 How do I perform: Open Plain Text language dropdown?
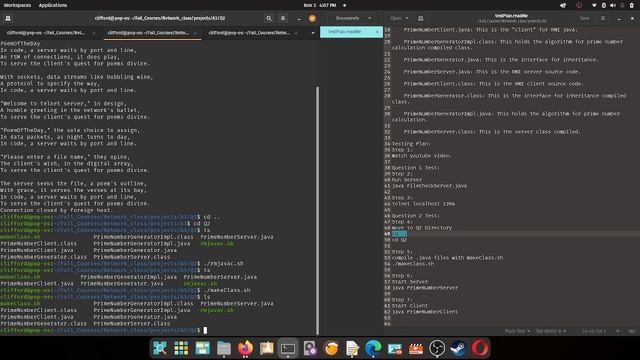click(517, 331)
